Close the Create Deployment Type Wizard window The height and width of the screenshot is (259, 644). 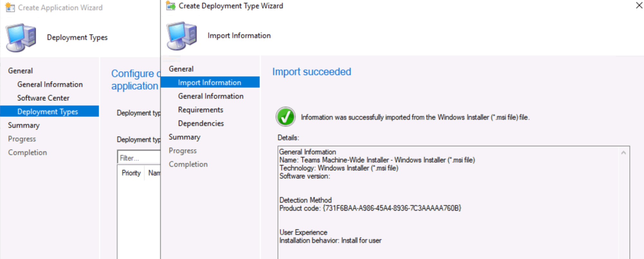pyautogui.click(x=639, y=5)
